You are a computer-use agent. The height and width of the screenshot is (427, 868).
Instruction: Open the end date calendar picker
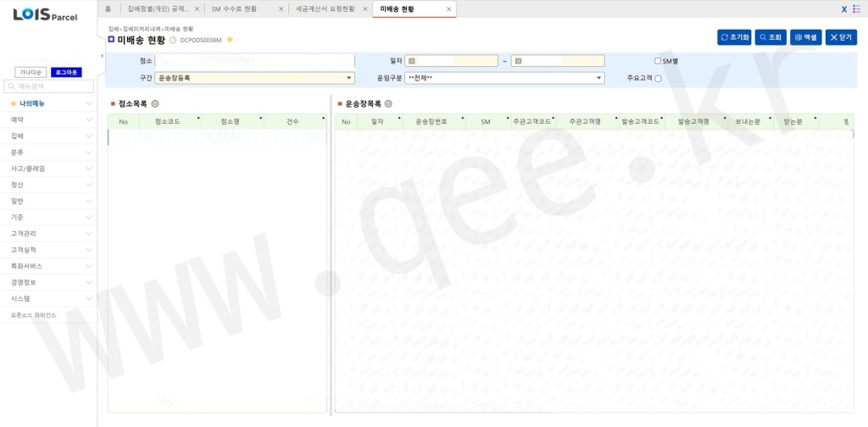tap(518, 61)
